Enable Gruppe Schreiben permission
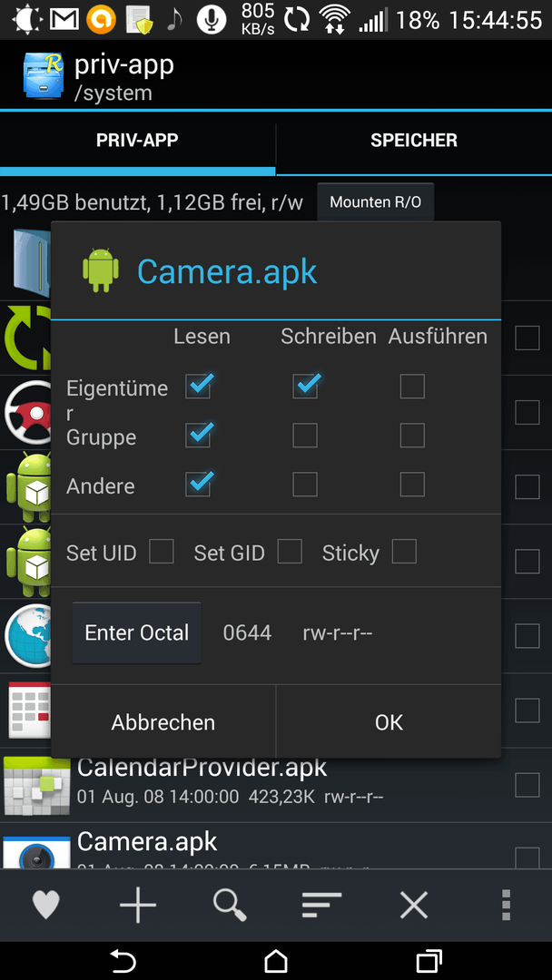 [x=305, y=435]
